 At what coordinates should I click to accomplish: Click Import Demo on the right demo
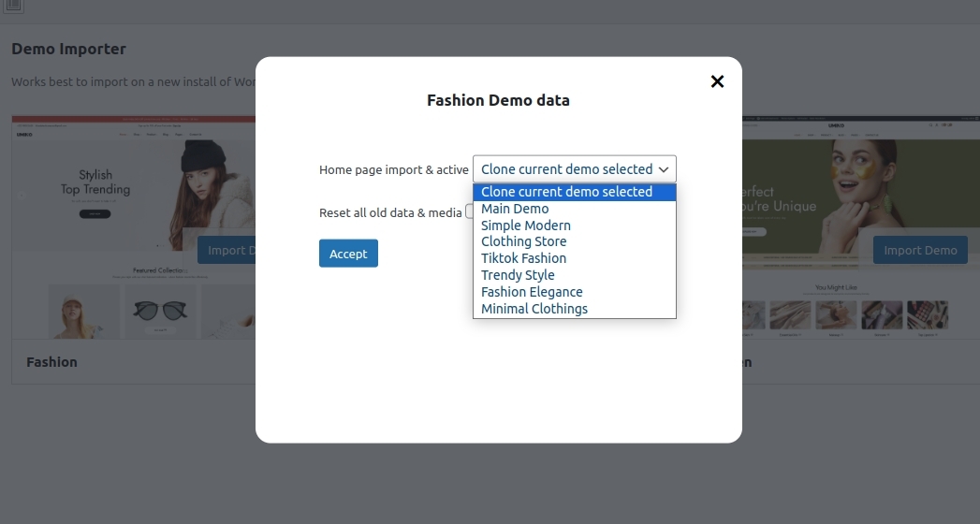point(920,250)
